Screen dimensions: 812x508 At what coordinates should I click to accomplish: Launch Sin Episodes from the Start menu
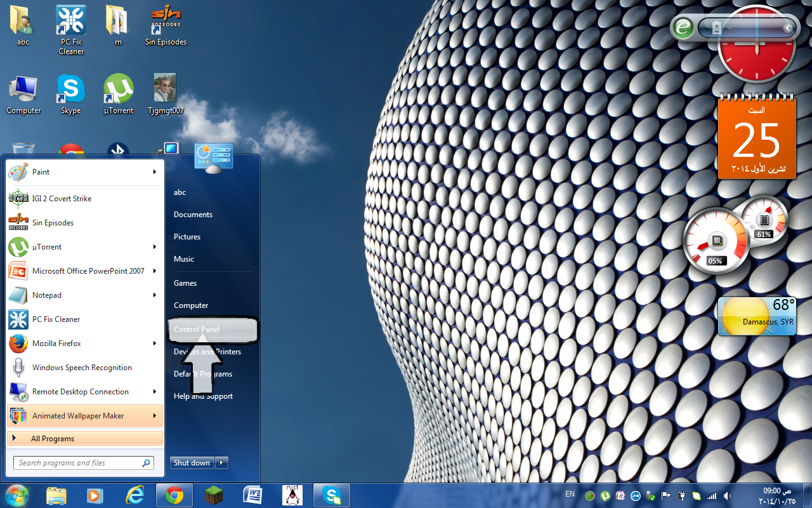coord(85,223)
